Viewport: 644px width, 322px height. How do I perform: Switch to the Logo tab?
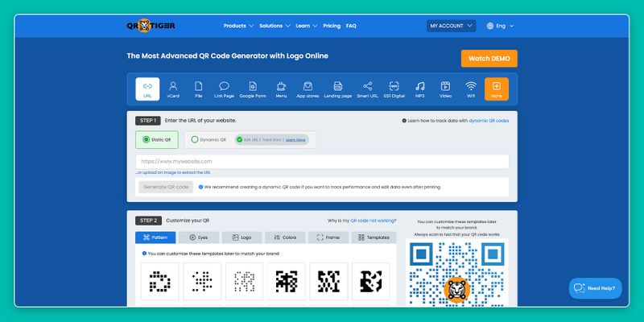click(x=242, y=237)
